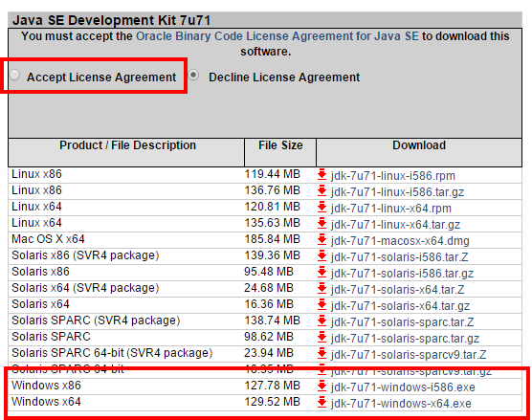Click the Windows x86 row label
The height and width of the screenshot is (420, 532).
[46, 386]
